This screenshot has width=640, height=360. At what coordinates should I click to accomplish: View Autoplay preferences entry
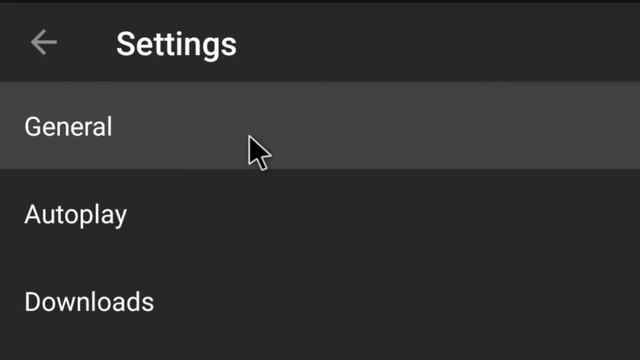pos(320,214)
